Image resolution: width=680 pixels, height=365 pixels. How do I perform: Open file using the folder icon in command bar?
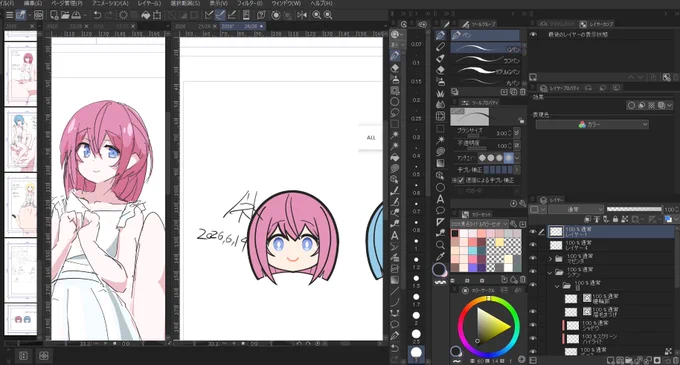(65, 15)
